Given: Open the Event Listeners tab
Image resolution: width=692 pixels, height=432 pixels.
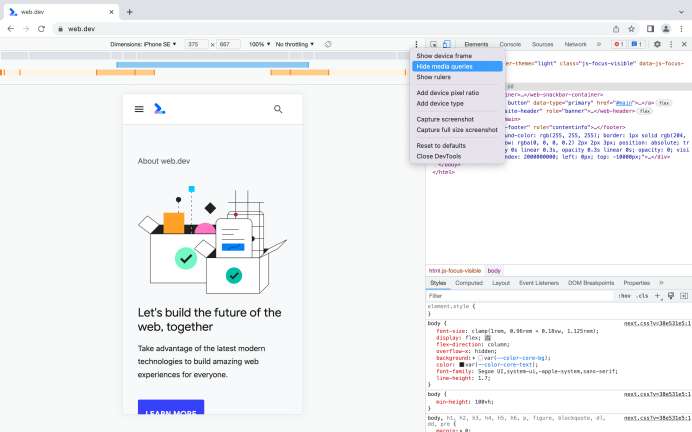Looking at the screenshot, I should (539, 283).
